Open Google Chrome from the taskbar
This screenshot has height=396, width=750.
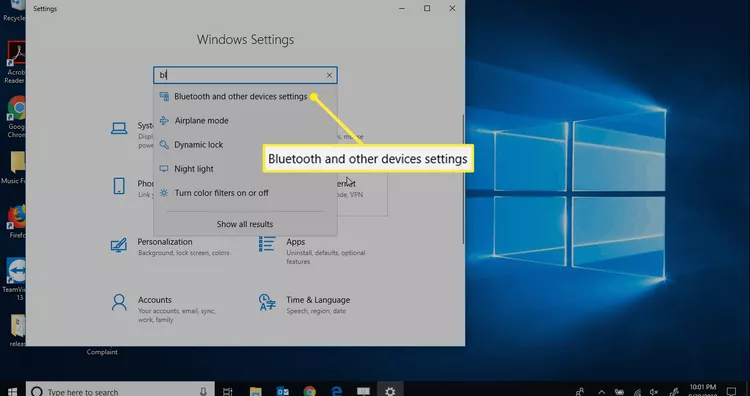tap(309, 391)
